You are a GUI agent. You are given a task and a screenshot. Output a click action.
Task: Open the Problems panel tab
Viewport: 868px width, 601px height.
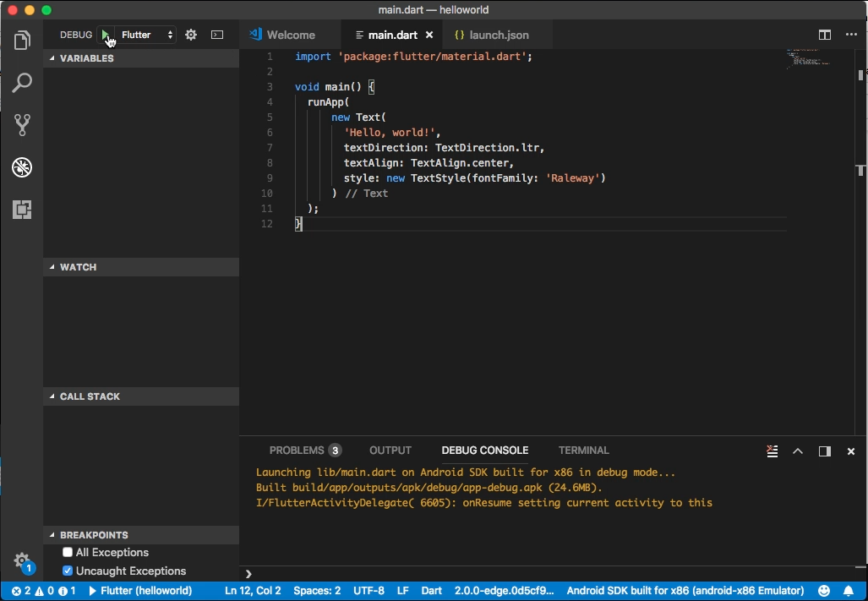point(305,451)
